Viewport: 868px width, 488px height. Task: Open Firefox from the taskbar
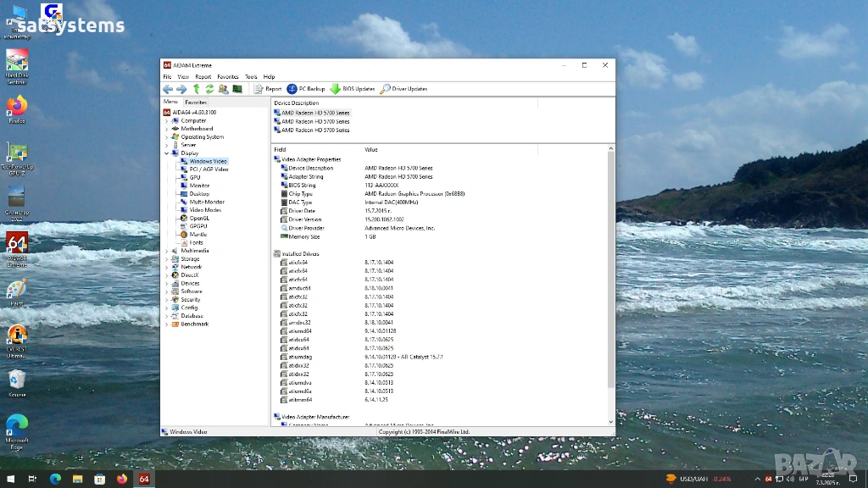tap(121, 480)
